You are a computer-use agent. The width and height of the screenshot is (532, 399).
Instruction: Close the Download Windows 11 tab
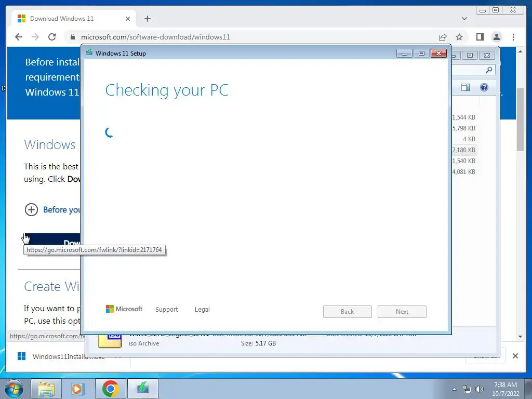pos(128,19)
